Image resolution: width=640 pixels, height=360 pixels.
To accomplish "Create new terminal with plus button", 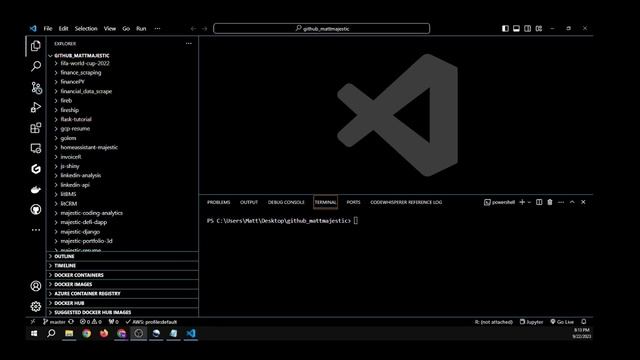I will click(522, 202).
